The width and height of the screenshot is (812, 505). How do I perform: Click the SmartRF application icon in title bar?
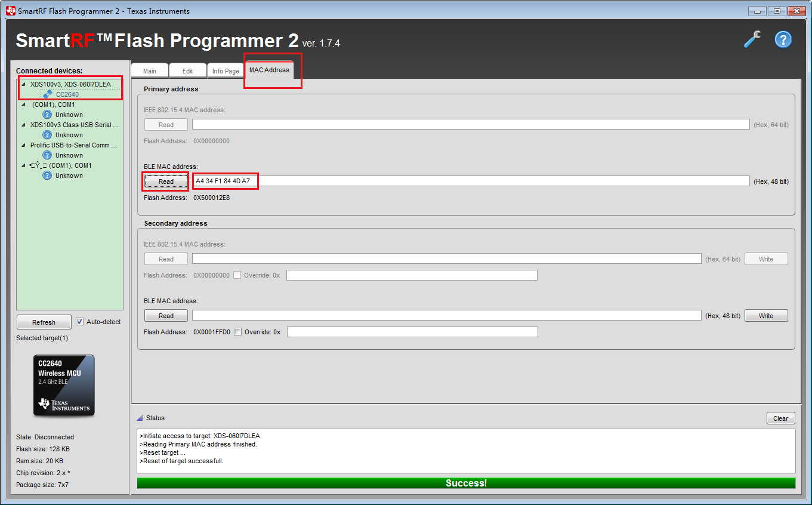(11, 11)
